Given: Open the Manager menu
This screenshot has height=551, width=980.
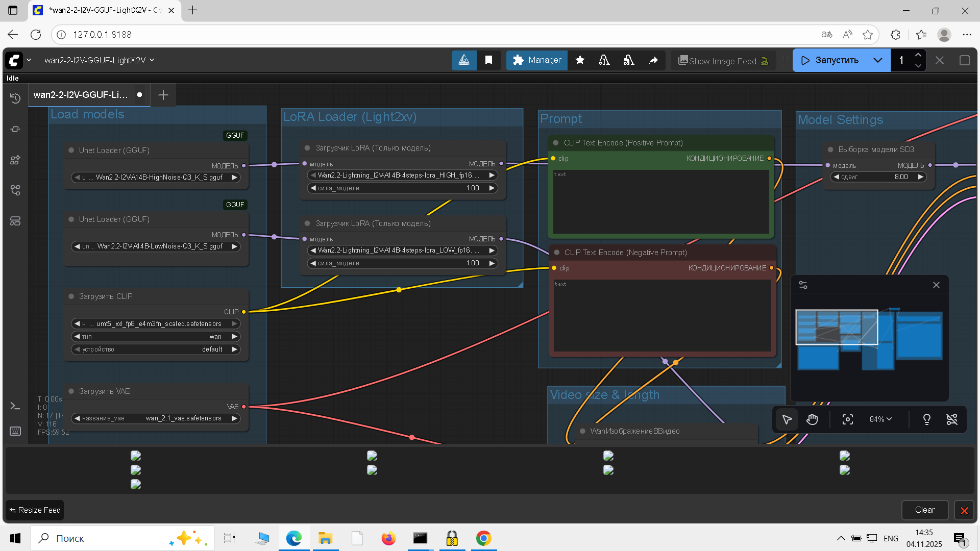Looking at the screenshot, I should point(537,60).
